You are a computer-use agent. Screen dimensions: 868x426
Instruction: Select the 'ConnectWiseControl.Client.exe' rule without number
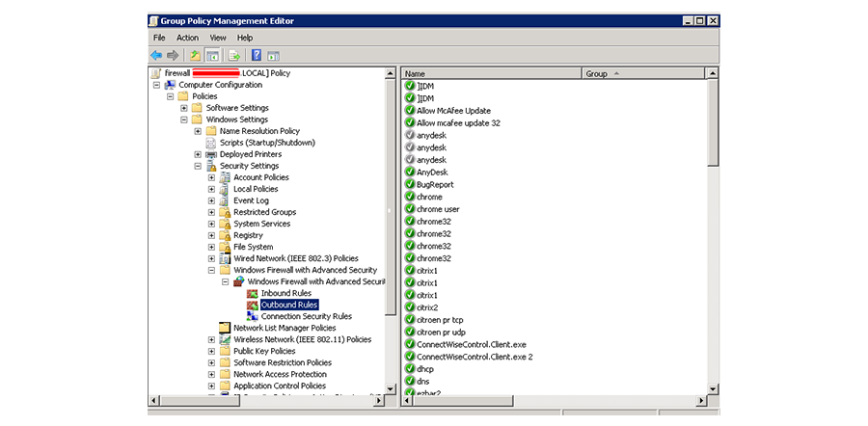[x=471, y=344]
